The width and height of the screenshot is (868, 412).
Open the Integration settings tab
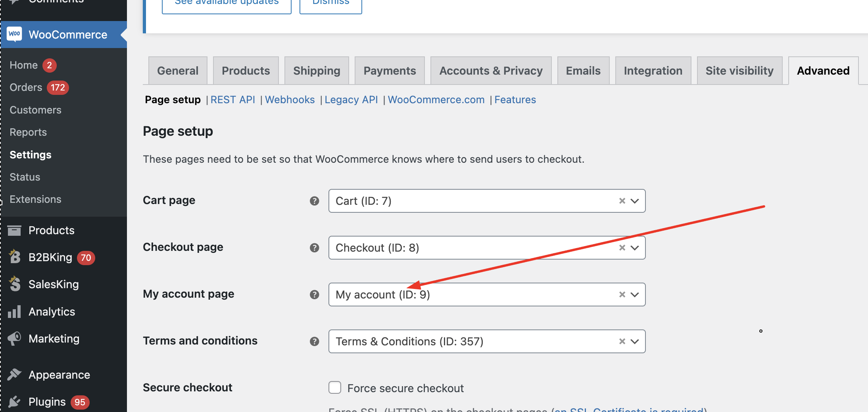(x=653, y=71)
